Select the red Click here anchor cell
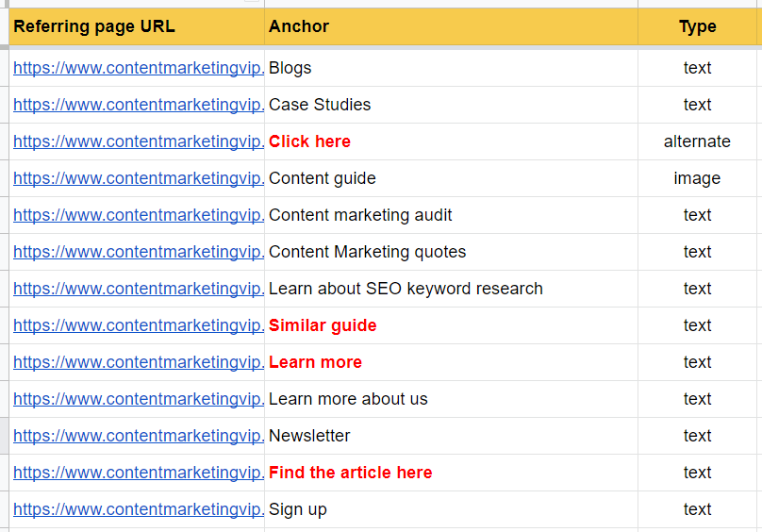This screenshot has height=532, width=762. [x=451, y=141]
